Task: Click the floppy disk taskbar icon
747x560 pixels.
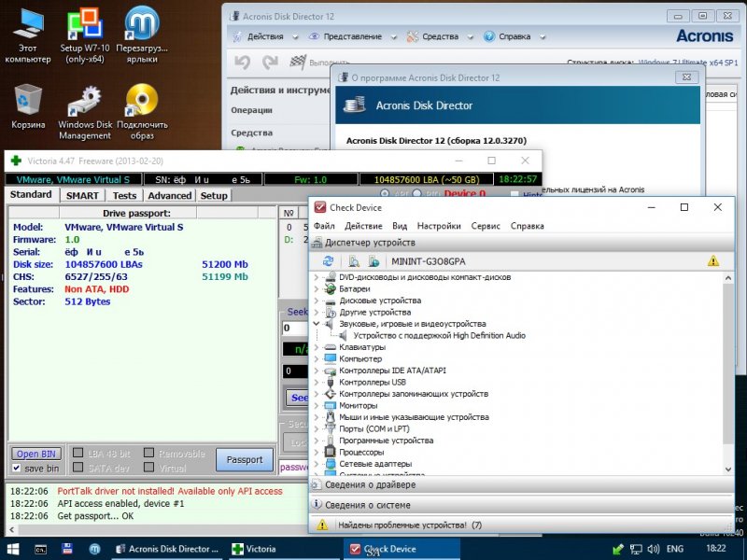Action: point(67,549)
